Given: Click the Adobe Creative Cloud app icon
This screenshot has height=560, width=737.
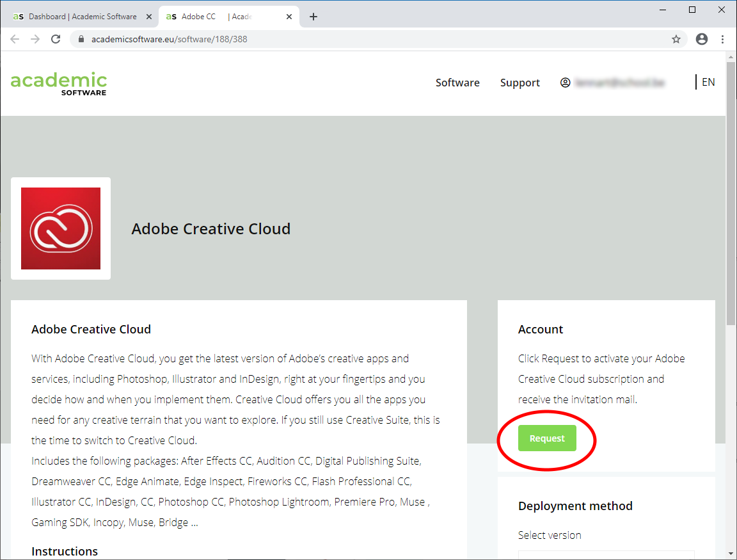Looking at the screenshot, I should (61, 228).
